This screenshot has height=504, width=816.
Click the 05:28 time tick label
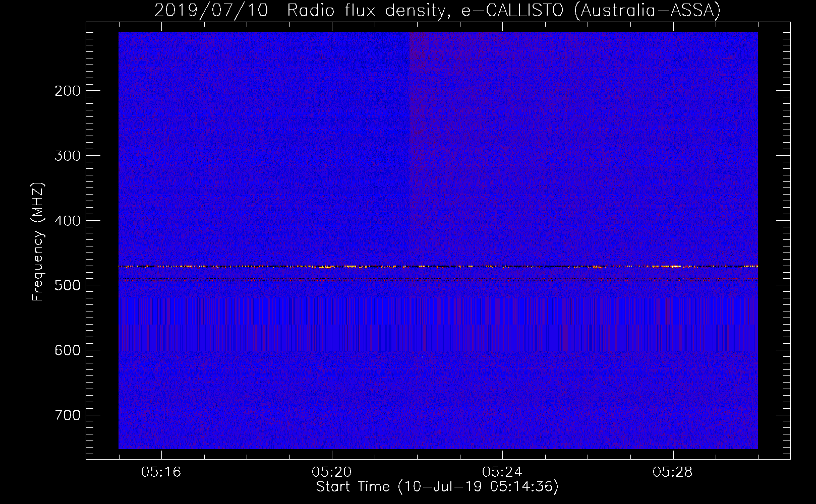pyautogui.click(x=673, y=472)
